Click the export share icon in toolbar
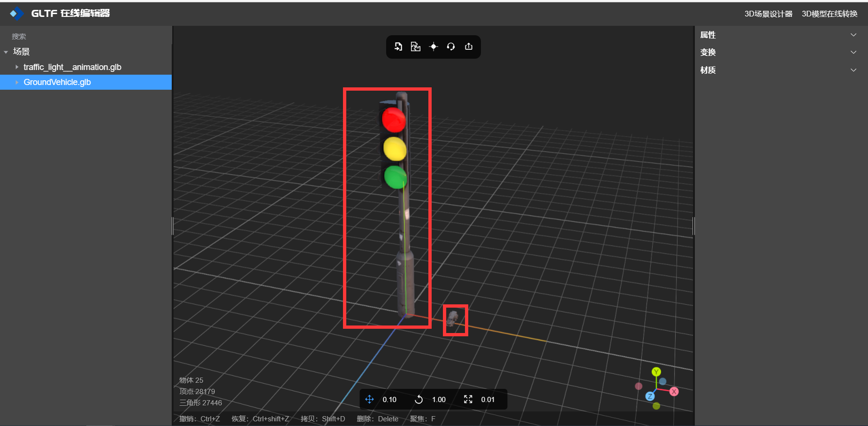 click(469, 46)
